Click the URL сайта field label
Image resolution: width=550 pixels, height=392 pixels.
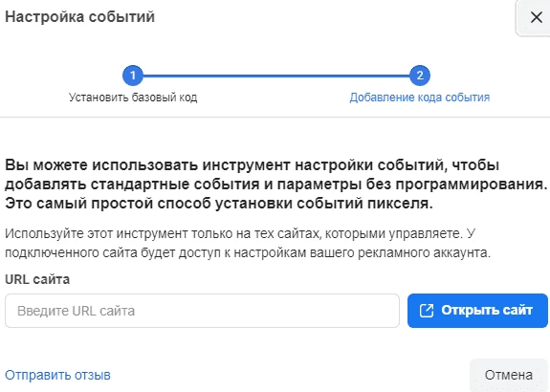pos(37,279)
